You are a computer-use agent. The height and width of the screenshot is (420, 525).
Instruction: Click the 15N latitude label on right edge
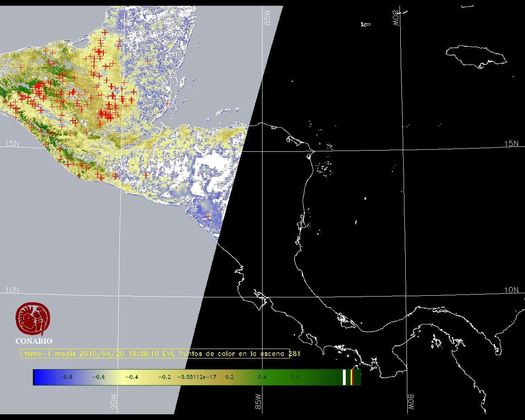pos(511,144)
